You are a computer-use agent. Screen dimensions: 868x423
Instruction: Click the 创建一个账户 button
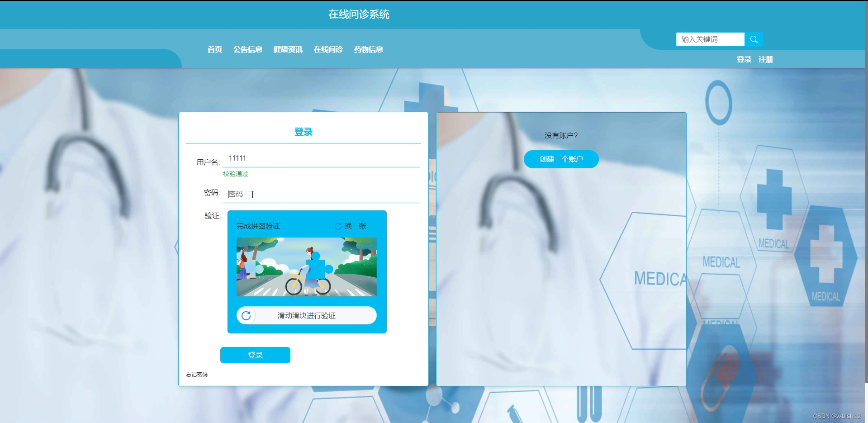[561, 159]
